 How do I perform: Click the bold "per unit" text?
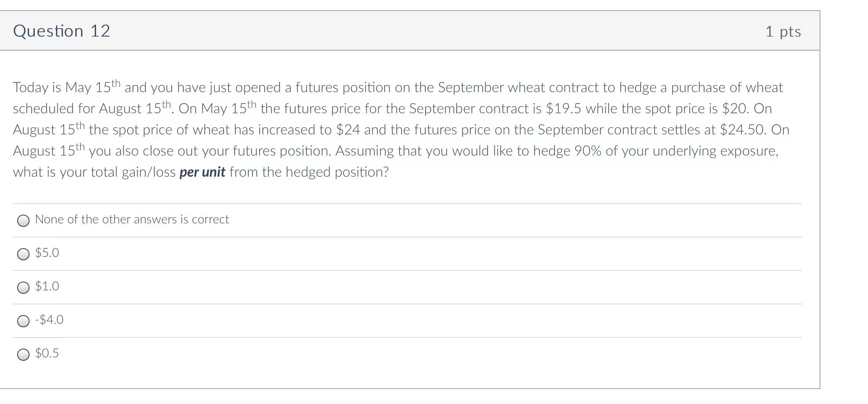click(x=202, y=172)
